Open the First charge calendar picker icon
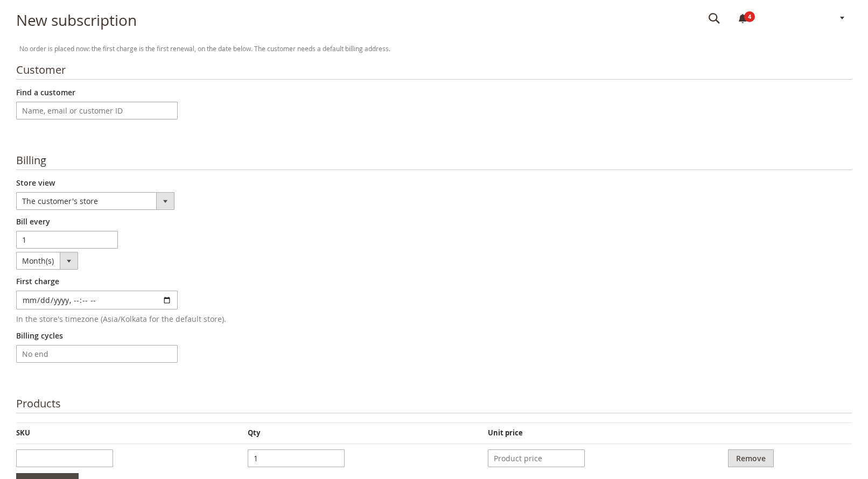 click(x=167, y=300)
